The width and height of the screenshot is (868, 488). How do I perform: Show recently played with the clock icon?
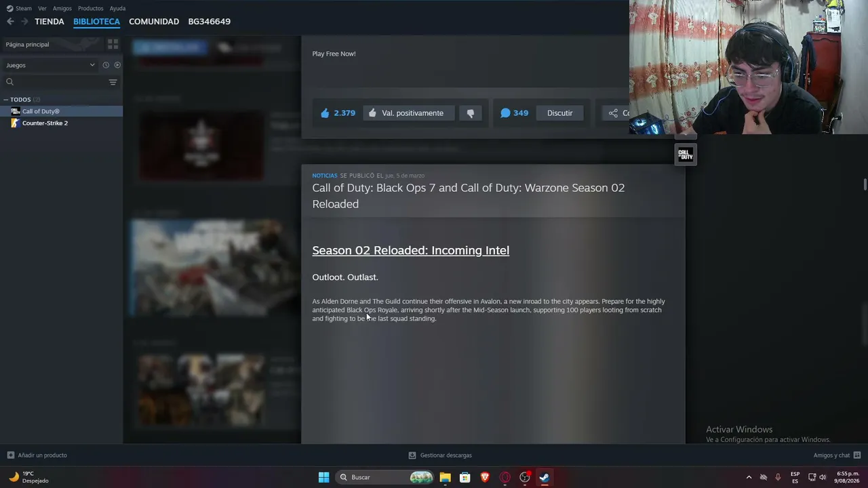[106, 65]
